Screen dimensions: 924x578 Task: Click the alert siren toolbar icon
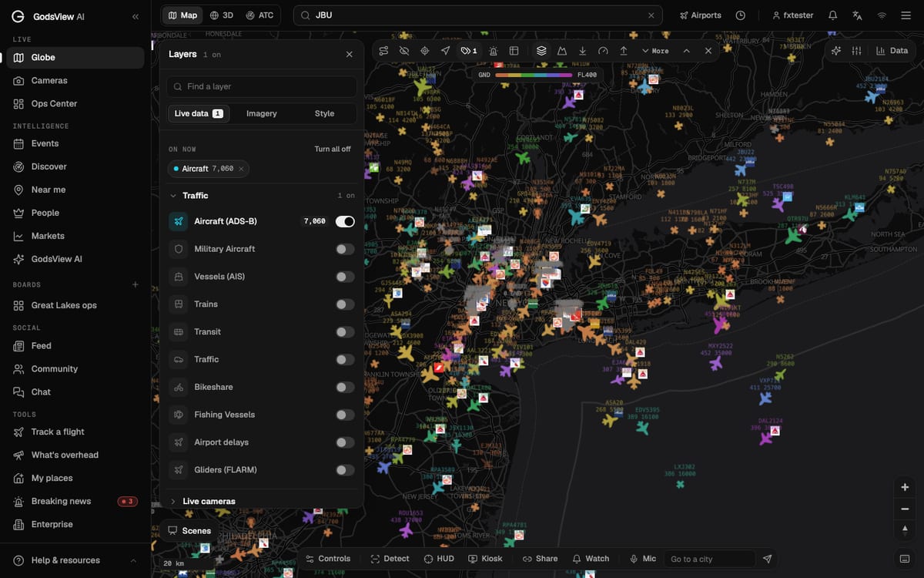[494, 51]
